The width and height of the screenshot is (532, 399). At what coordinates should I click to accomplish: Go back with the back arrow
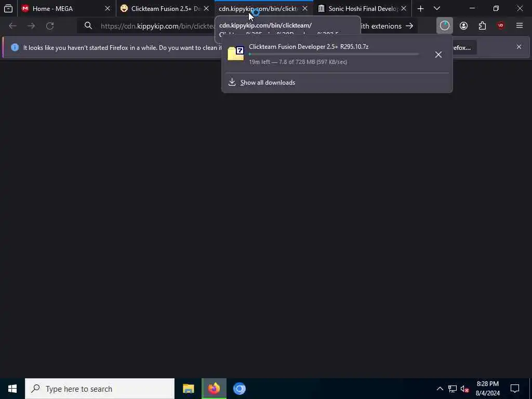pyautogui.click(x=12, y=26)
